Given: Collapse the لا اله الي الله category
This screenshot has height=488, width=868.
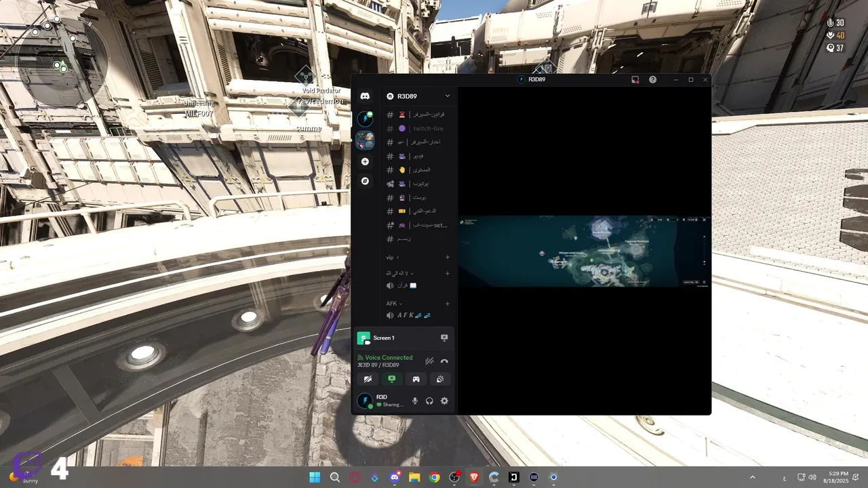Looking at the screenshot, I should tap(399, 273).
